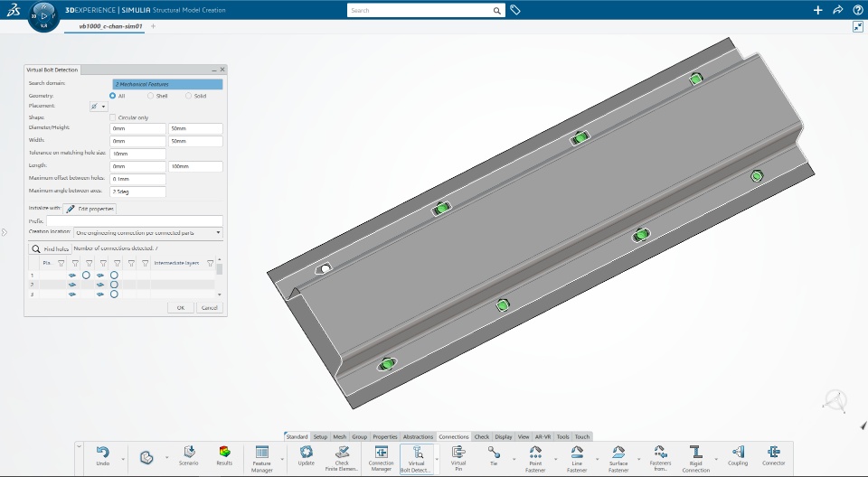Select the vb1000_c-chan-sim01 document tab
868x477 pixels.
click(x=110, y=26)
